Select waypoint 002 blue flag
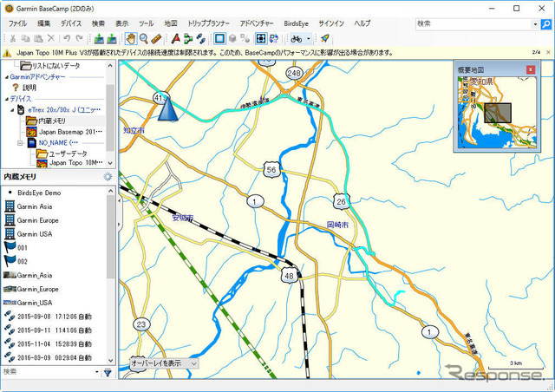The image size is (555, 392). 16,261
